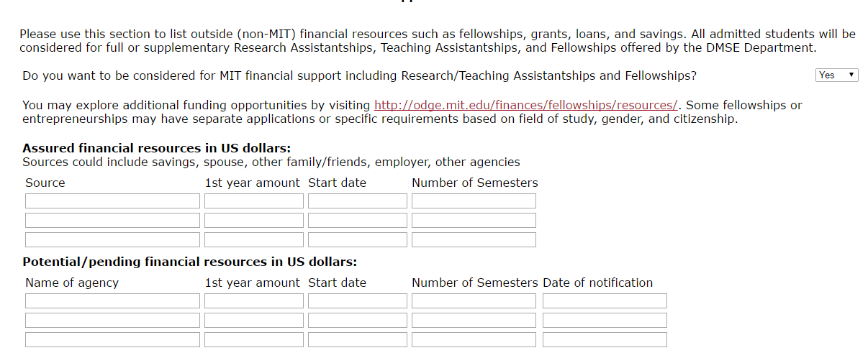Click first Source field under Assured resources
The image size is (868, 358).
click(x=112, y=201)
